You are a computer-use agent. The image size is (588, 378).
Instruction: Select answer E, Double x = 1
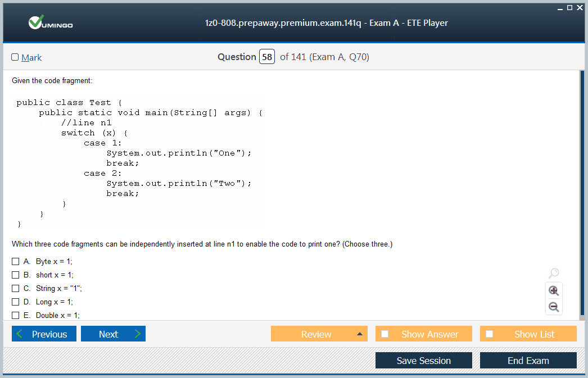16,315
